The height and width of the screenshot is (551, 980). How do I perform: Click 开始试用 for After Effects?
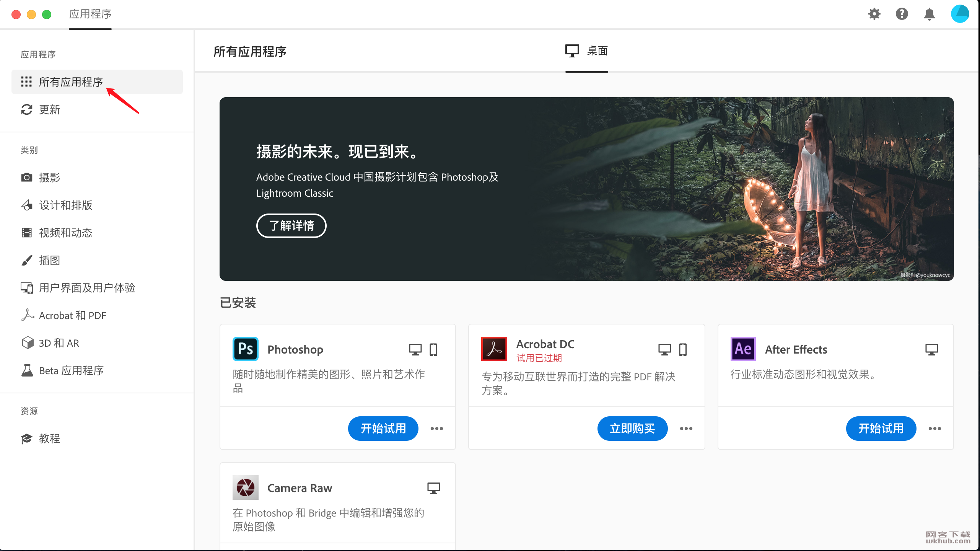click(881, 428)
